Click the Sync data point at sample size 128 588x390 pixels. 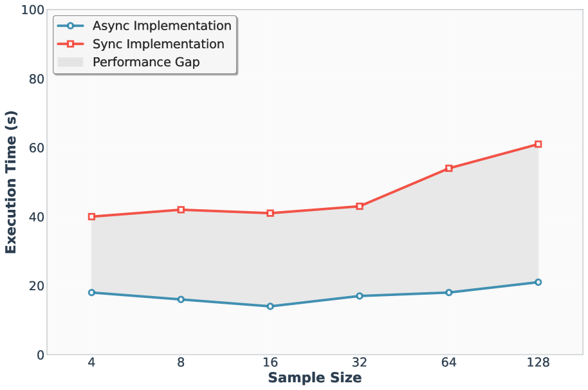(x=538, y=144)
